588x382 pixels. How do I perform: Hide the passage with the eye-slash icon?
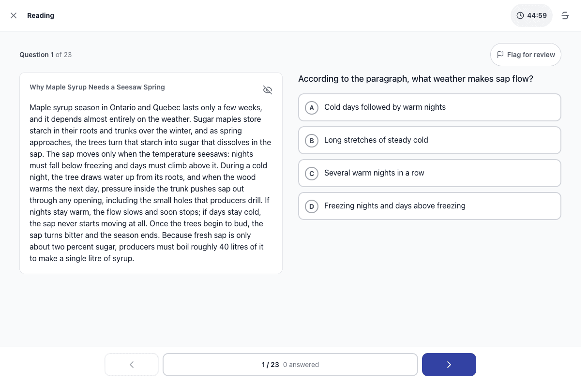[x=268, y=90]
